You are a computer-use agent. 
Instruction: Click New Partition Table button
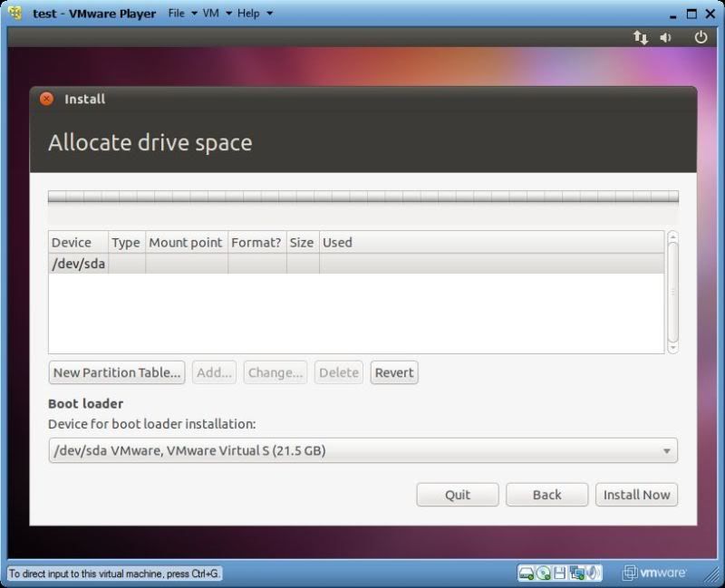[117, 372]
